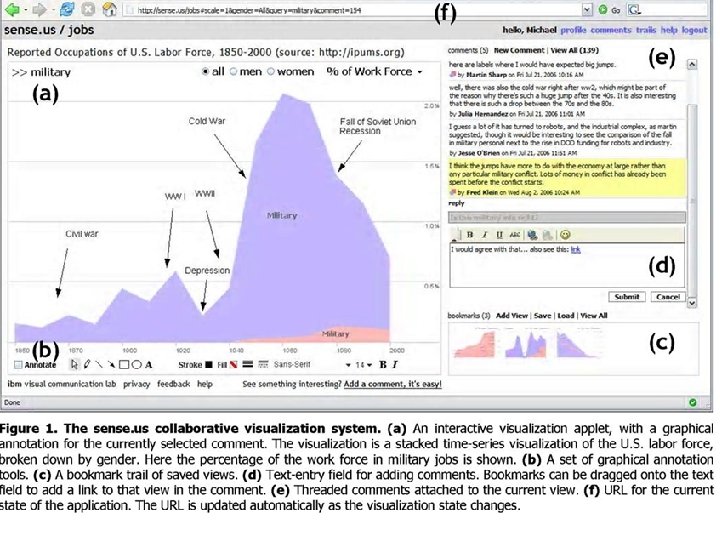720x540 pixels.
Task: Enable the Annotate checkbox
Action: 18,365
